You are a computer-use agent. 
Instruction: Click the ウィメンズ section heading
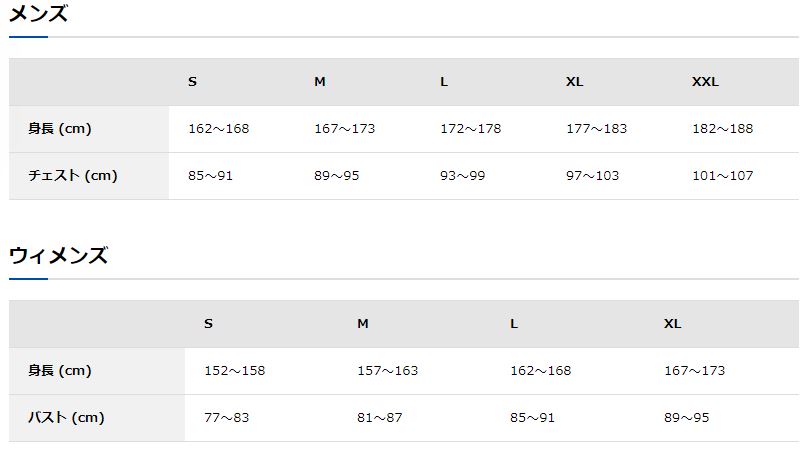[58, 255]
